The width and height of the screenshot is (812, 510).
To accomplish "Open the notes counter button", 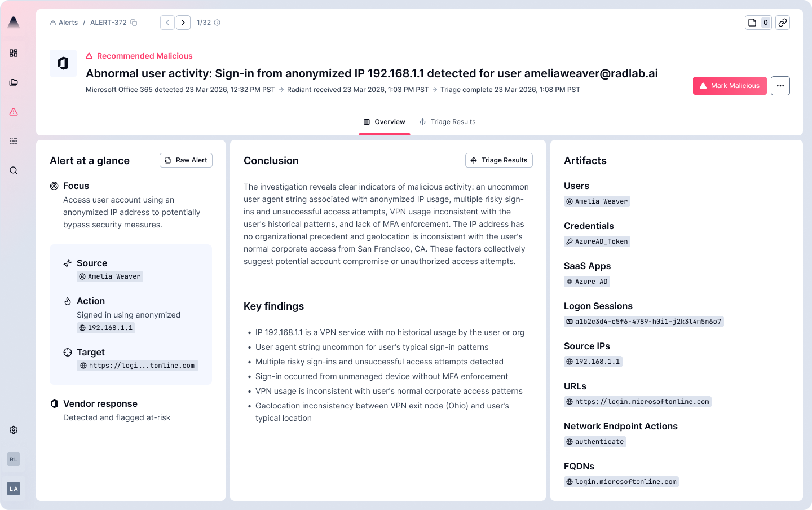I will point(758,23).
